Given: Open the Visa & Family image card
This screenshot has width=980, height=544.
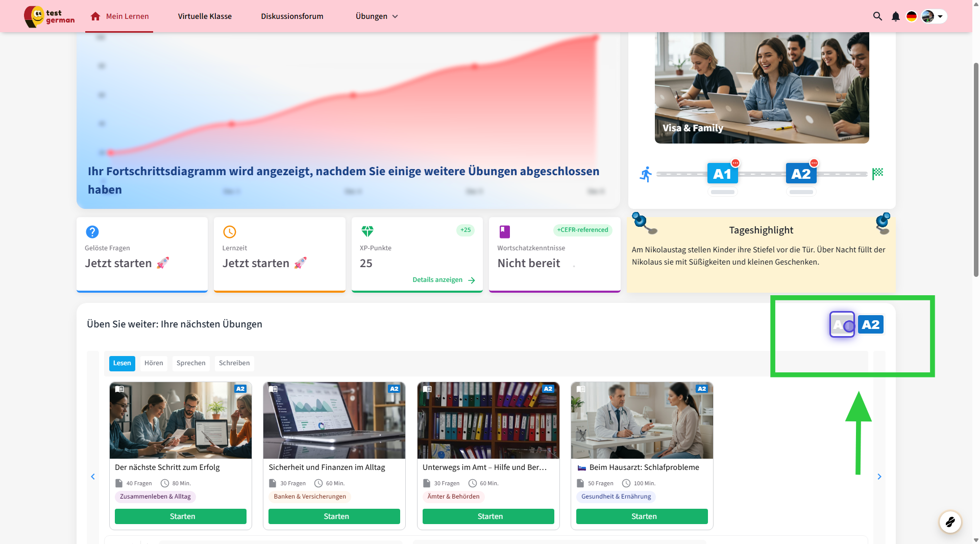Looking at the screenshot, I should [x=762, y=88].
